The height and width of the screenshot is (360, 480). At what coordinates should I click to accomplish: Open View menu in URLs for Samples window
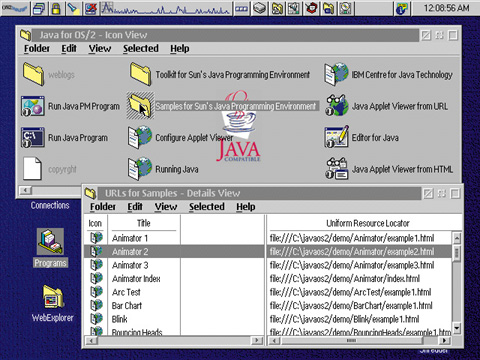coord(166,207)
